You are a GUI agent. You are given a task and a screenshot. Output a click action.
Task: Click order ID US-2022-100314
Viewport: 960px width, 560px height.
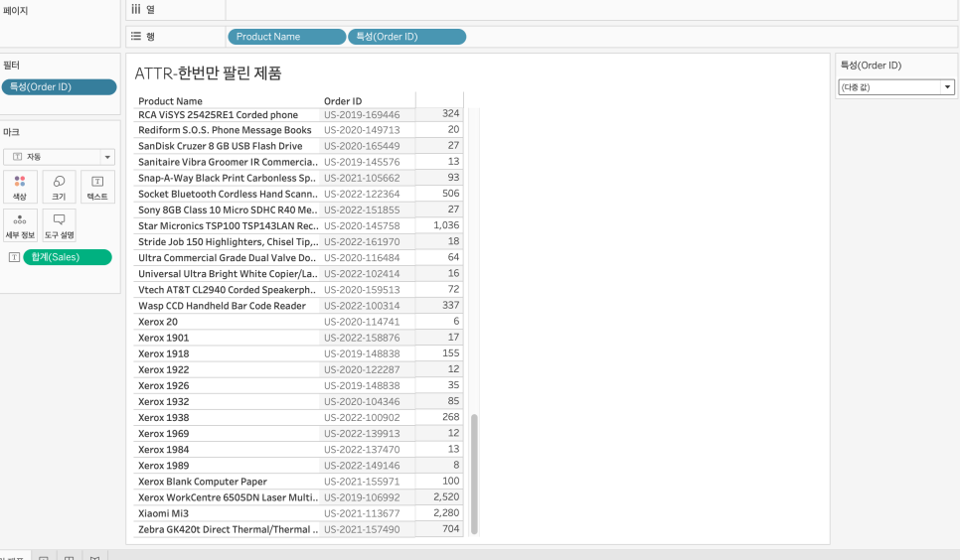coord(362,306)
